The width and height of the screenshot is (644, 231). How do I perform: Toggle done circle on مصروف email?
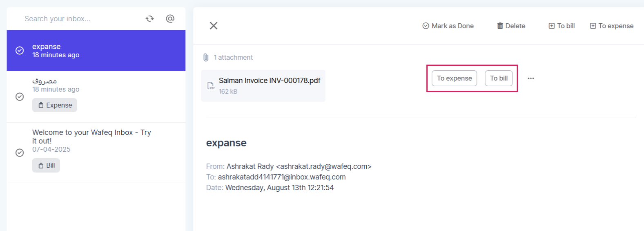pyautogui.click(x=20, y=96)
